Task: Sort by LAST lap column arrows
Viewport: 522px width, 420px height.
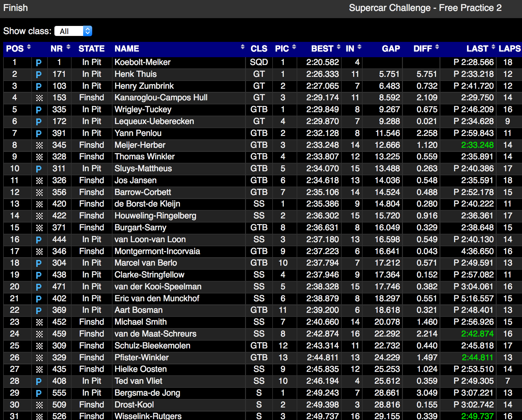Action: click(493, 47)
